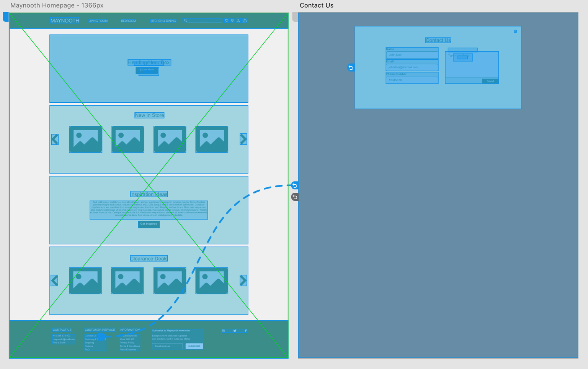Viewport: 588px width, 369px height.
Task: Select the last image placeholder in Clearance Deals
Action: click(212, 281)
